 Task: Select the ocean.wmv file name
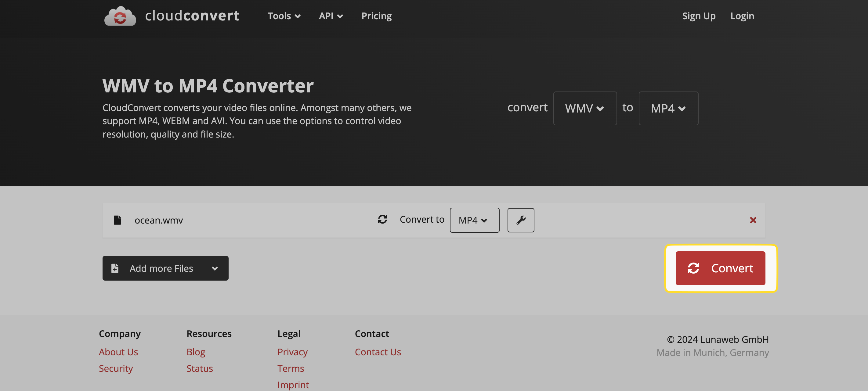[x=159, y=220]
